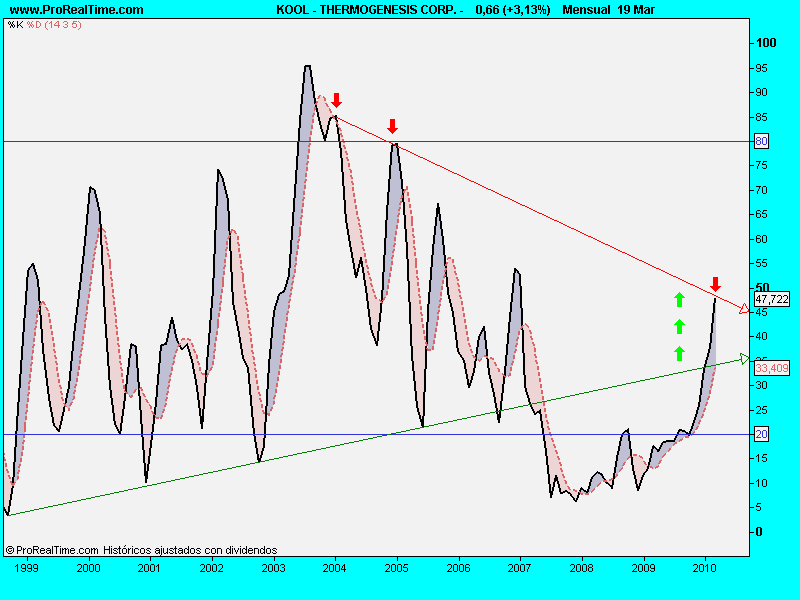Click the 0 value on the scale
800x600 pixels.
pyautogui.click(x=759, y=532)
